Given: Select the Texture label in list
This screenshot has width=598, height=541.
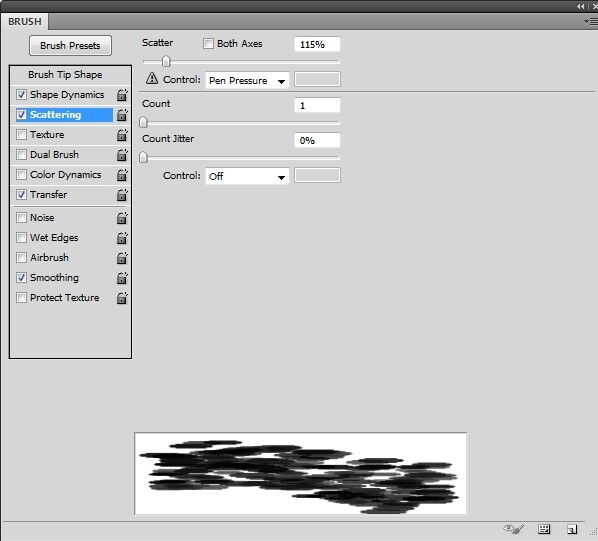Looking at the screenshot, I should (x=47, y=135).
